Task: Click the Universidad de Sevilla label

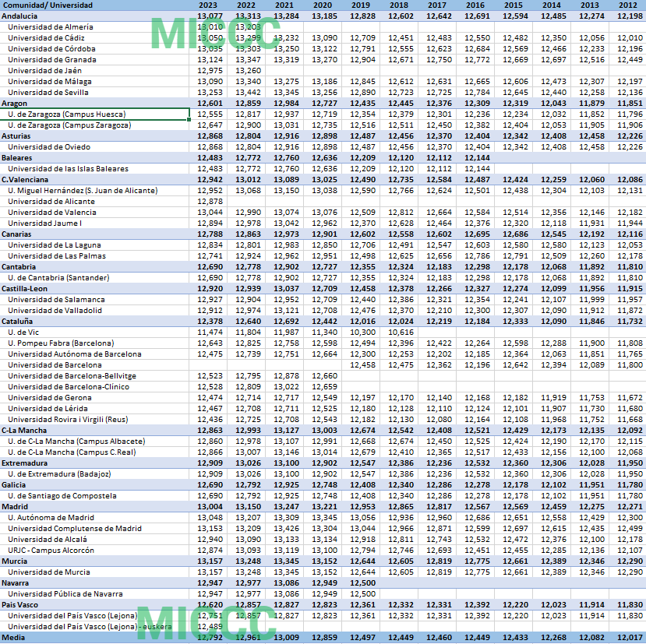Action: (48, 93)
